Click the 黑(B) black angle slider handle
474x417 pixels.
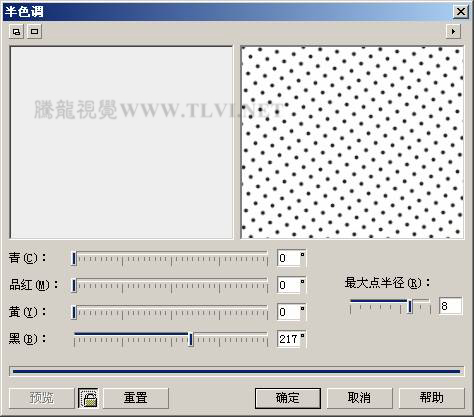click(x=191, y=339)
